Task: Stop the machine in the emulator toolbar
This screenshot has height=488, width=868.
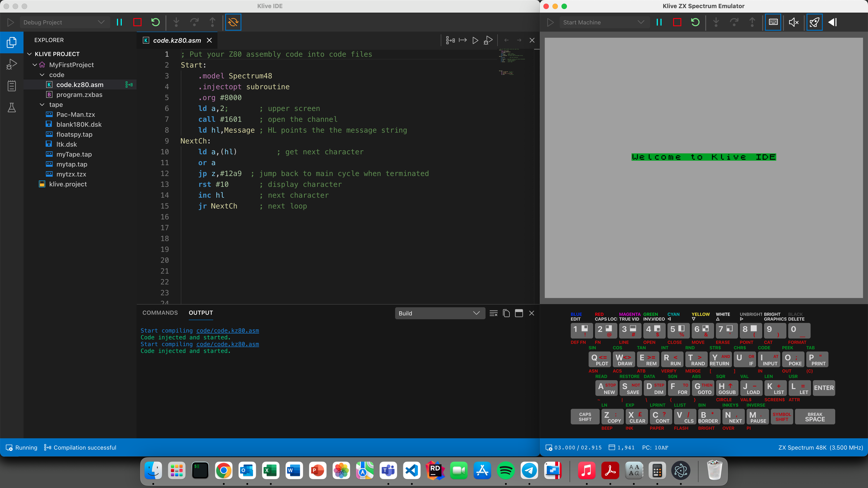Action: point(677,22)
